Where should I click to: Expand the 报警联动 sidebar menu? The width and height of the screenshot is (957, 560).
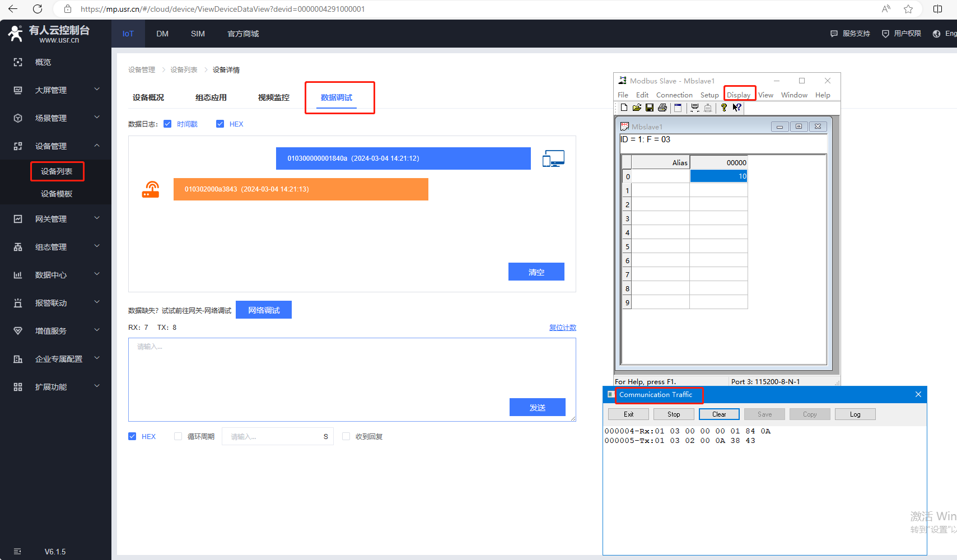(97, 302)
